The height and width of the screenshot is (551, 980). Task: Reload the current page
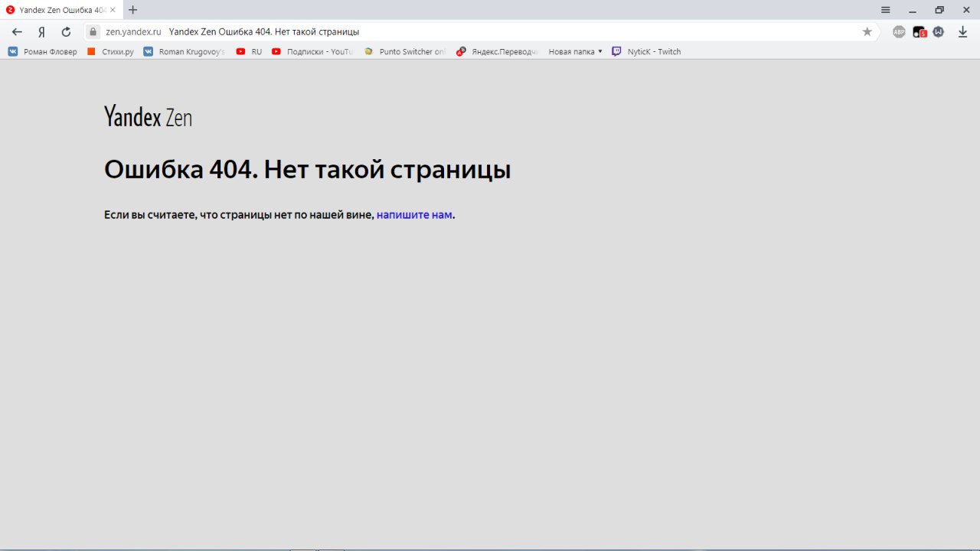click(66, 32)
